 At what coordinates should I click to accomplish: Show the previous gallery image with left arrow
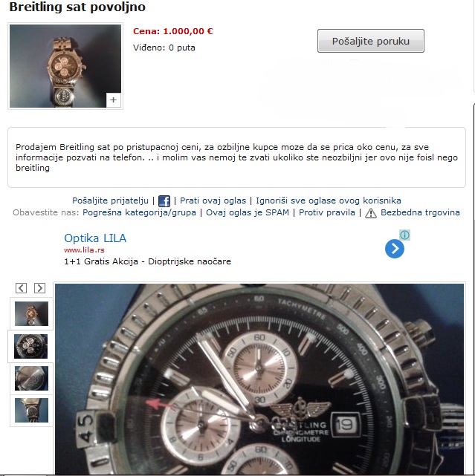coord(22,288)
